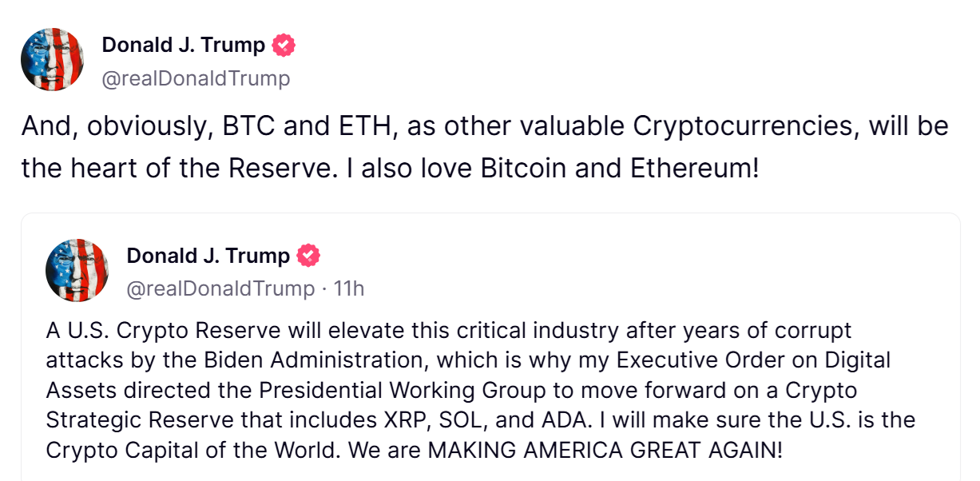This screenshot has width=980, height=481.
Task: Open the quoted post's profile avatar
Action: [77, 269]
